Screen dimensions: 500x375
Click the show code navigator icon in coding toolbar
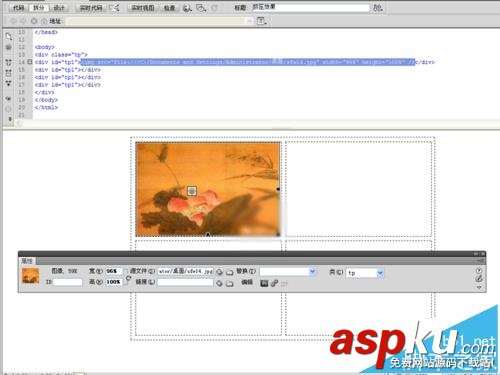[9, 47]
